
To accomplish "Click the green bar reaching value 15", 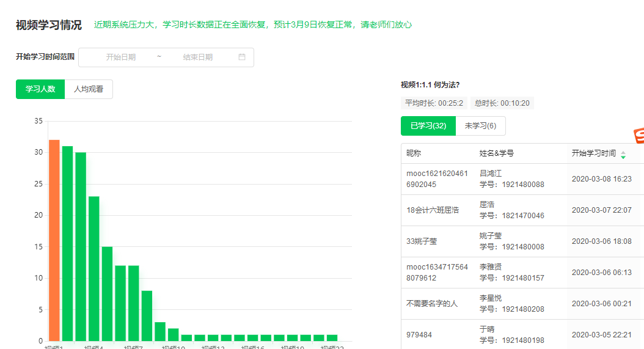I will (x=107, y=293).
